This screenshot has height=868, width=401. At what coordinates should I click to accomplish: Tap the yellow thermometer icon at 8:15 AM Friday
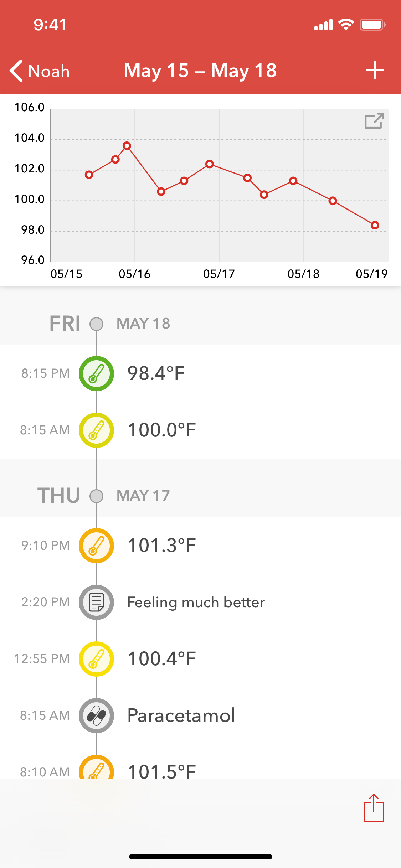pyautogui.click(x=96, y=430)
